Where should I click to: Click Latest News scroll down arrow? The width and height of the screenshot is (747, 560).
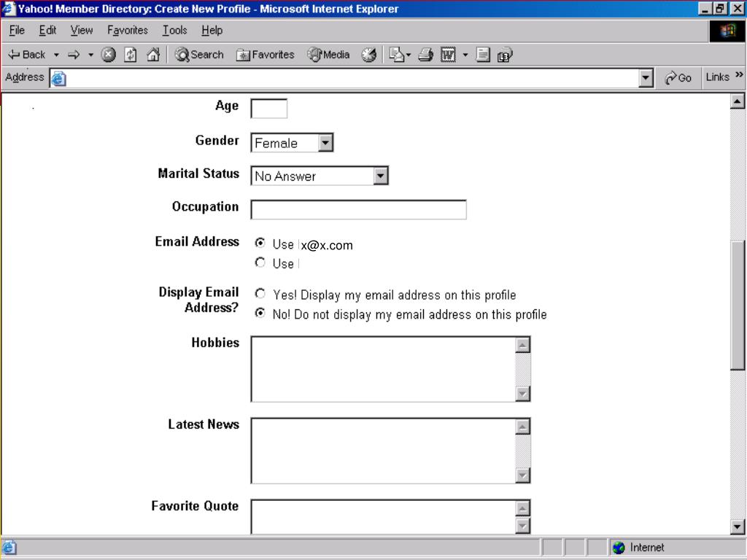coord(523,475)
